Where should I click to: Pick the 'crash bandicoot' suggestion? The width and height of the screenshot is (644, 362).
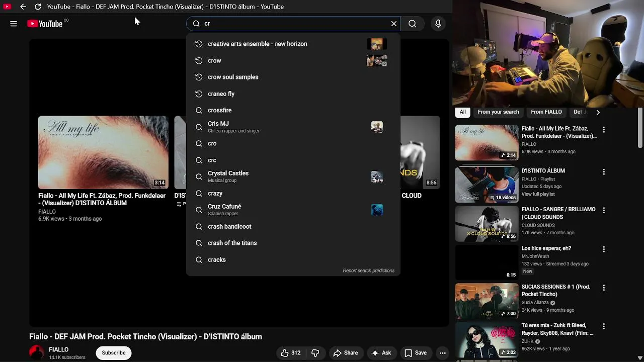[x=293, y=226]
